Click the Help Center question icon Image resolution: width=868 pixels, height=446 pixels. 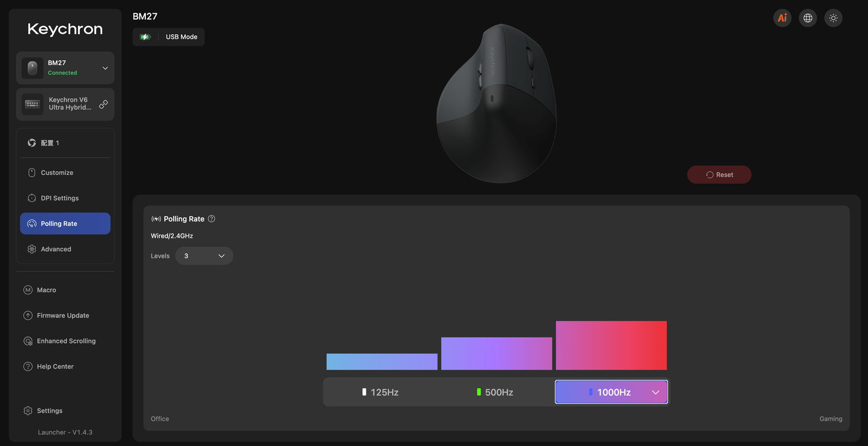click(28, 367)
